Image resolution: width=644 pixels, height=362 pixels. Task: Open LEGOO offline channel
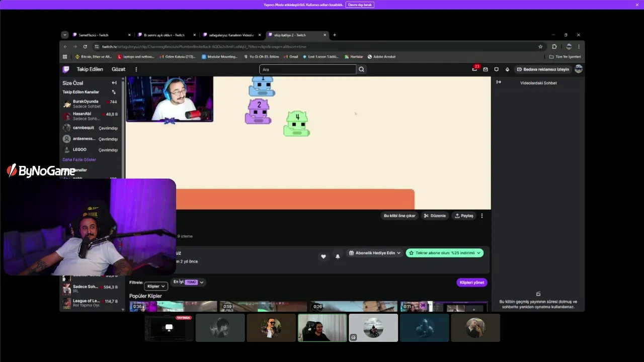click(90, 150)
